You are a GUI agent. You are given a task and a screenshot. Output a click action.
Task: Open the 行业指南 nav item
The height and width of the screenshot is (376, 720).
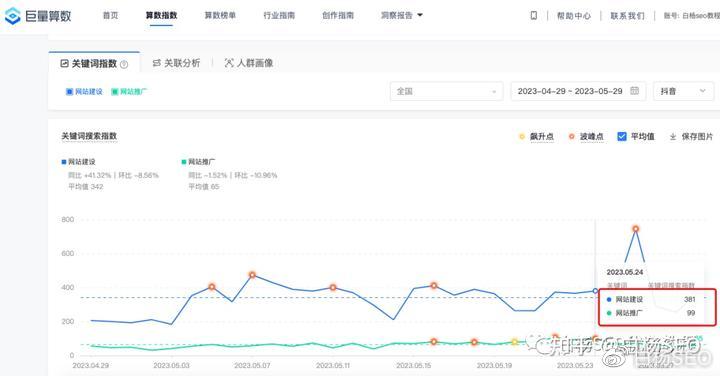[x=279, y=16]
